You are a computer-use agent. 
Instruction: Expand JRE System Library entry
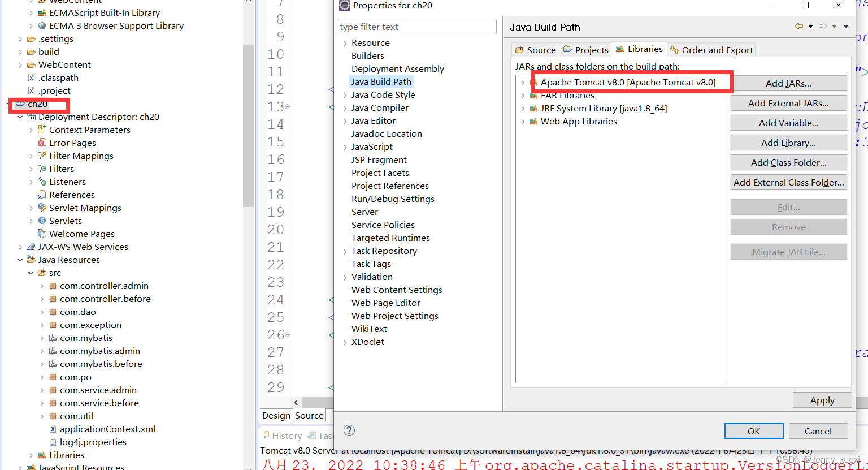(523, 109)
